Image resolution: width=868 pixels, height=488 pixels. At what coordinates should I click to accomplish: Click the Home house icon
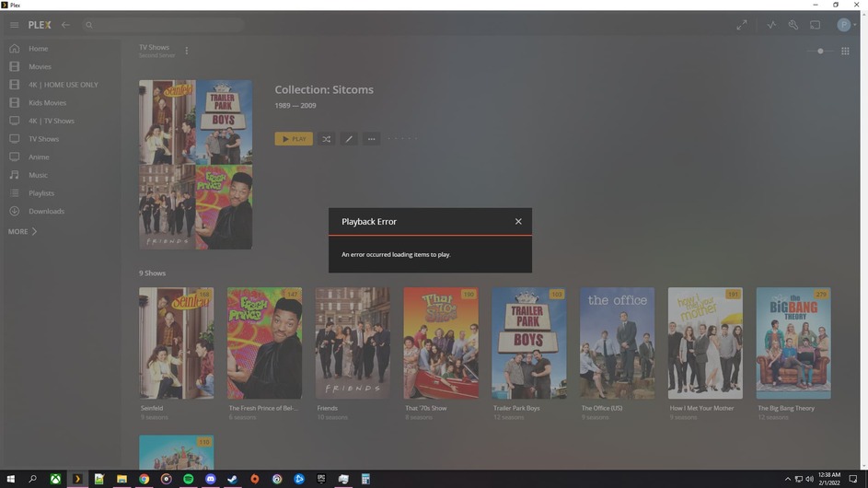[15, 49]
